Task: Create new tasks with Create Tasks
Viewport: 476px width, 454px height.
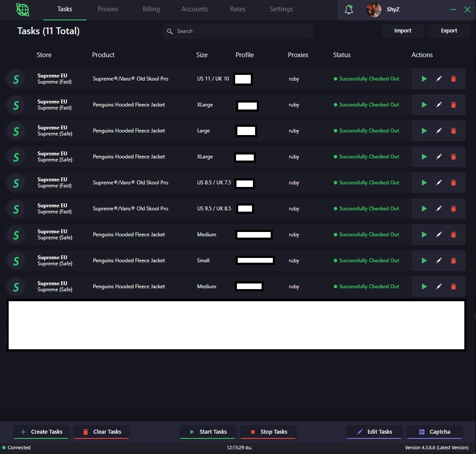Action: [x=41, y=432]
